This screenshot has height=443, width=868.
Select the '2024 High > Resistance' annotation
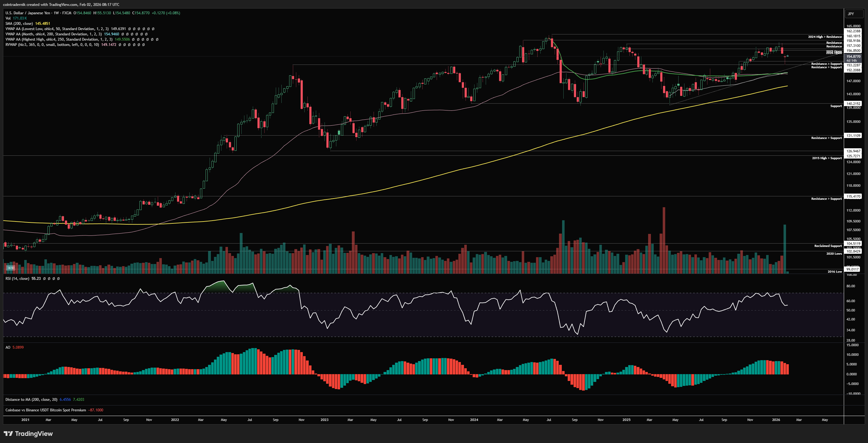825,37
